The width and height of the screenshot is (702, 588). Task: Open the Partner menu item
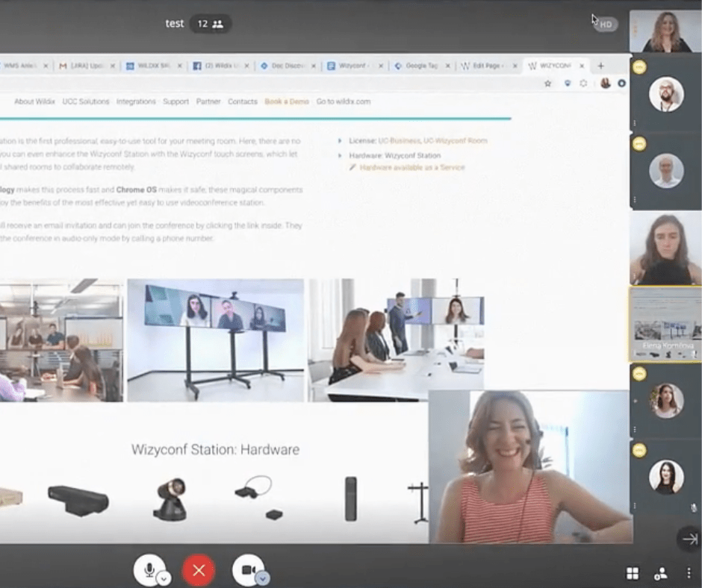click(x=208, y=101)
